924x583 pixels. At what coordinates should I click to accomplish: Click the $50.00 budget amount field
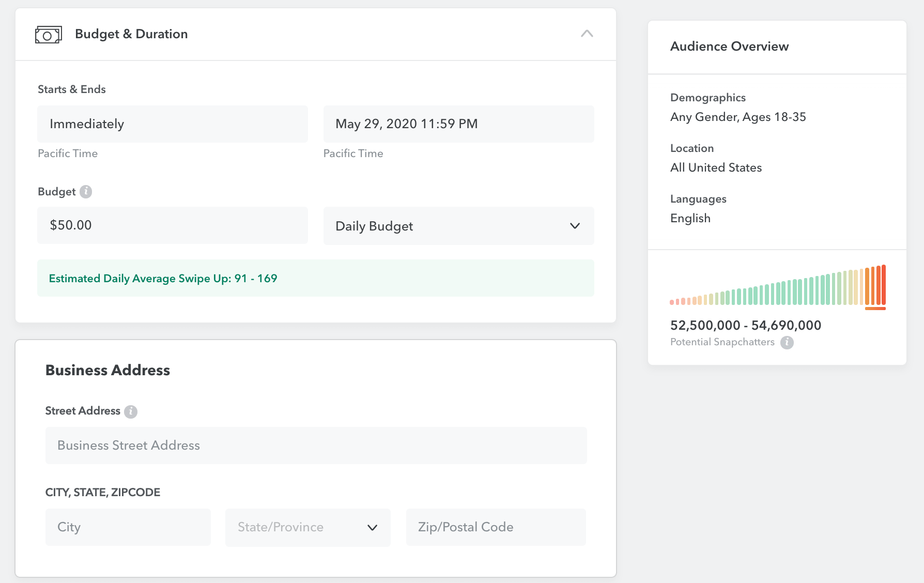(x=172, y=225)
